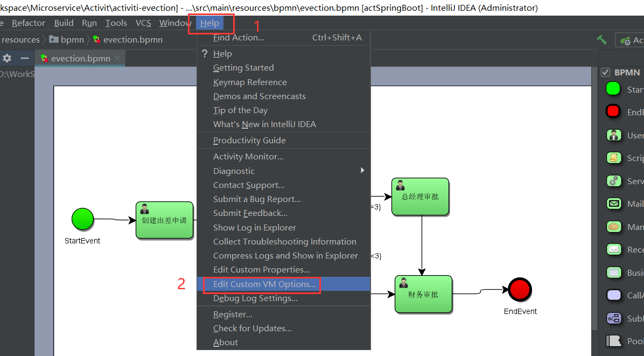Screen dimensions: 644x356
Task: Open Keymap Reference menu item
Action: [x=283, y=82]
